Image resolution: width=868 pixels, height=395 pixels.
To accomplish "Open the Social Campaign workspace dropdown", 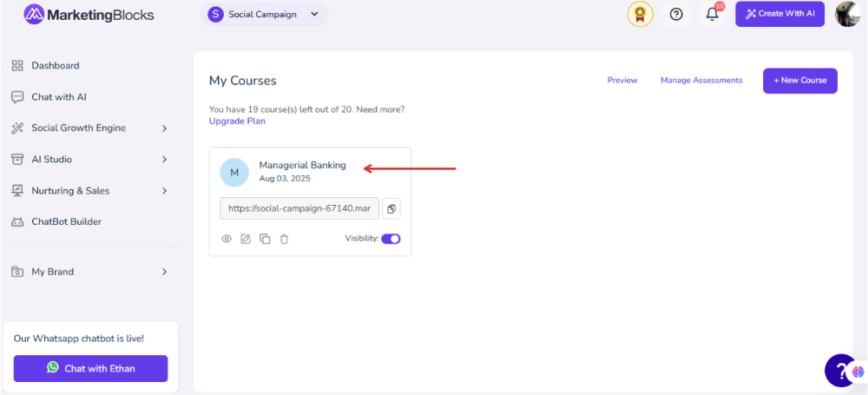I will coord(264,15).
